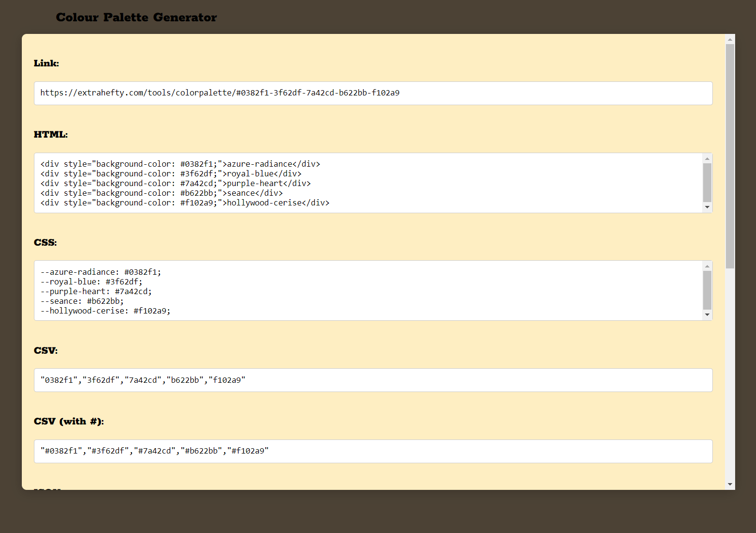Viewport: 756px width, 533px height.
Task: Click the --purple-heart CSS variable line
Action: click(96, 292)
